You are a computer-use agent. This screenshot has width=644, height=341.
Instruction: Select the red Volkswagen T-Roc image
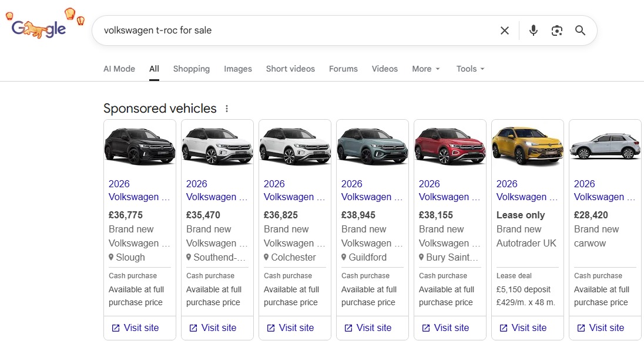(450, 146)
